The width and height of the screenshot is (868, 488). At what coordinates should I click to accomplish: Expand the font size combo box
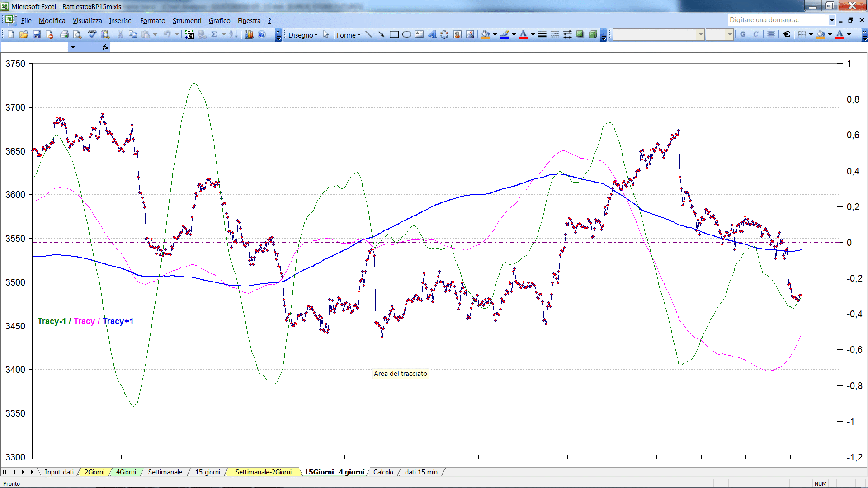(x=730, y=34)
